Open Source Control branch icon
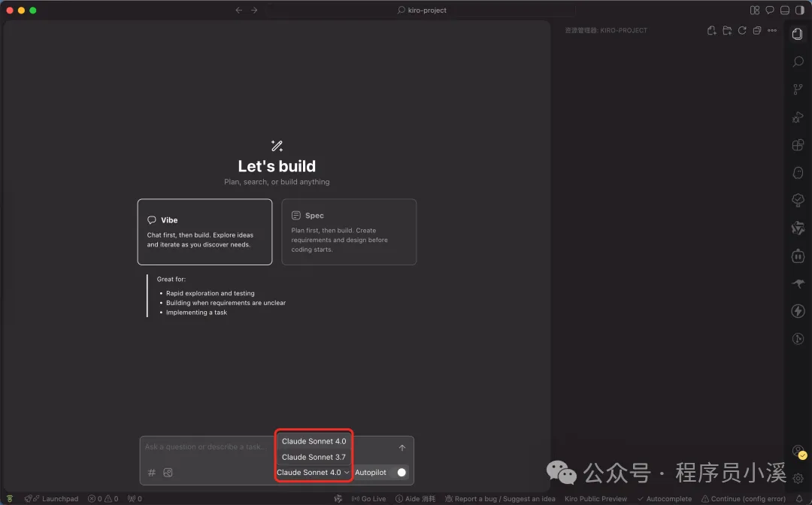Image resolution: width=812 pixels, height=505 pixels. tap(798, 89)
